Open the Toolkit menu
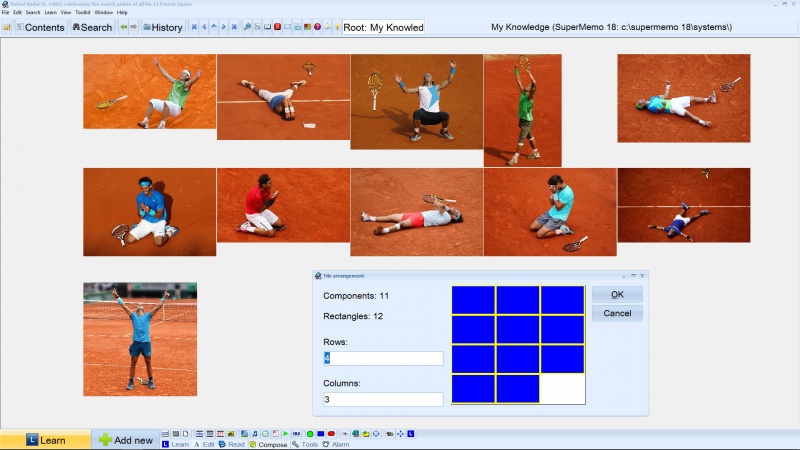Screen dimensions: 800x450 click(x=83, y=12)
